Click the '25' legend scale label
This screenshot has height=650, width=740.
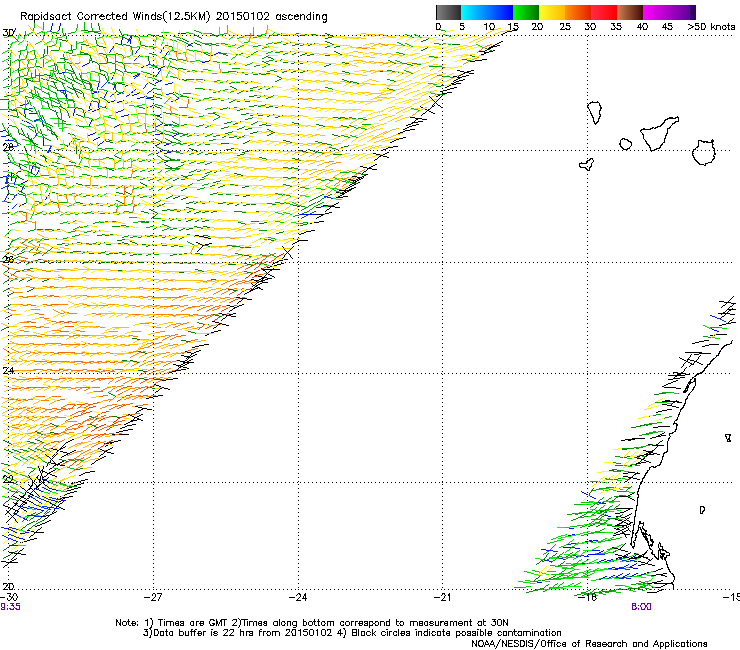tap(564, 27)
